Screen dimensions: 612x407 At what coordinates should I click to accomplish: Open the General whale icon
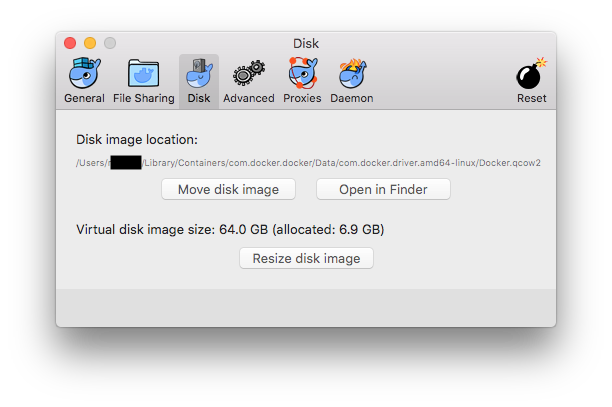click(84, 73)
